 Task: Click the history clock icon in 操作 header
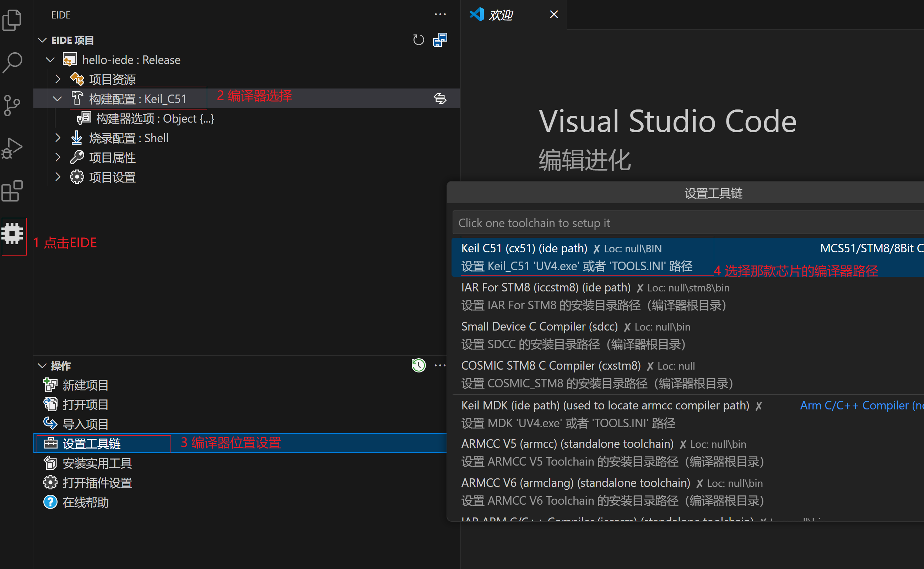click(418, 365)
